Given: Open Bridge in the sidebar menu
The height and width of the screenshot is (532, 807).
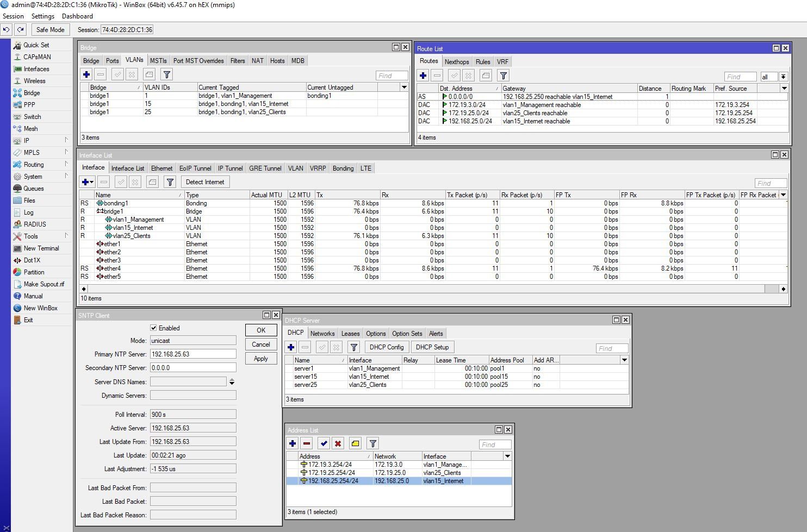Looking at the screenshot, I should click(32, 93).
